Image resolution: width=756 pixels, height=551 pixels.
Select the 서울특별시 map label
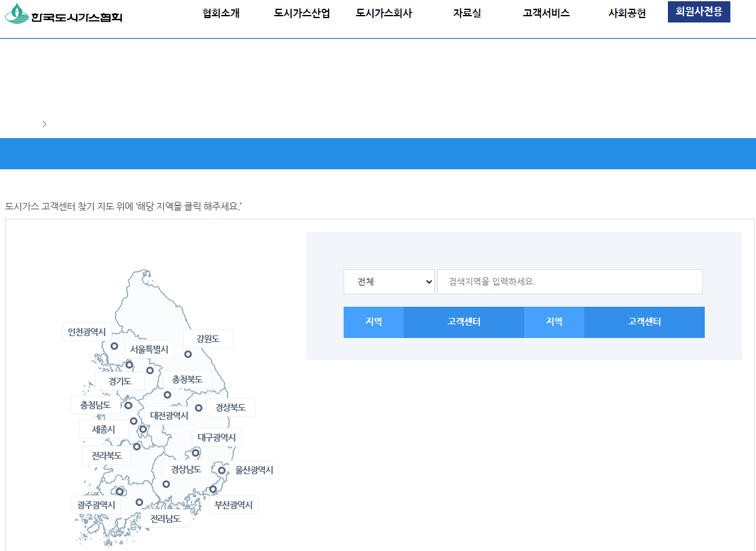click(149, 349)
